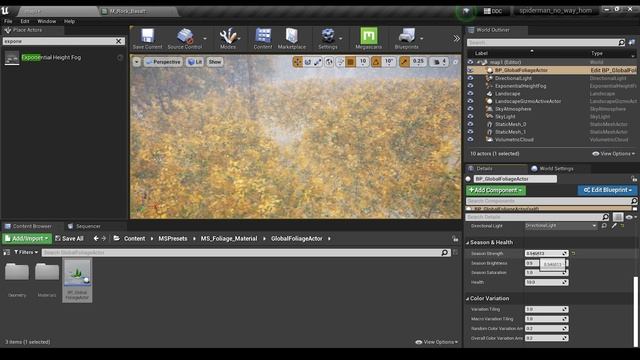640x360 pixels.
Task: Clear the Place Actors search with X
Action: (x=119, y=41)
